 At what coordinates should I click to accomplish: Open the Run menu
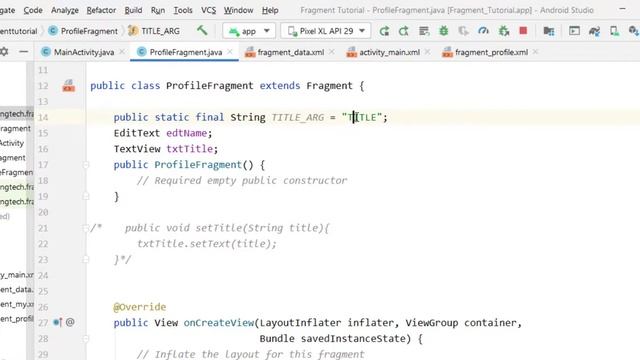(158, 10)
